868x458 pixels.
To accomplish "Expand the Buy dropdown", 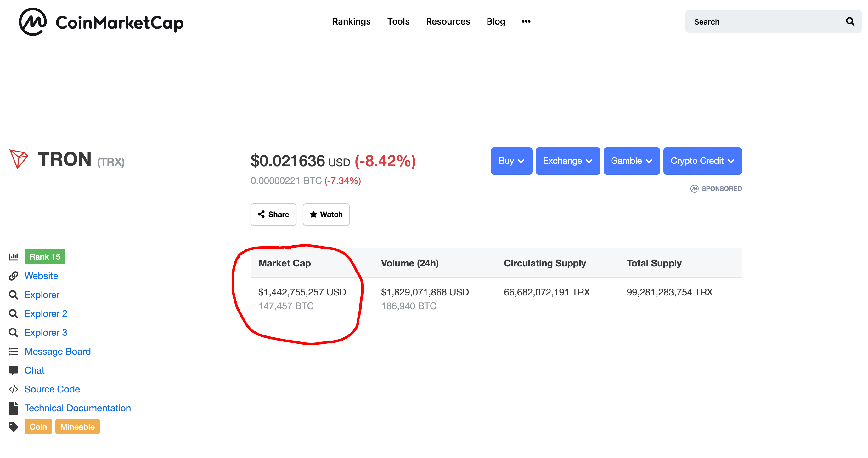I will [511, 161].
